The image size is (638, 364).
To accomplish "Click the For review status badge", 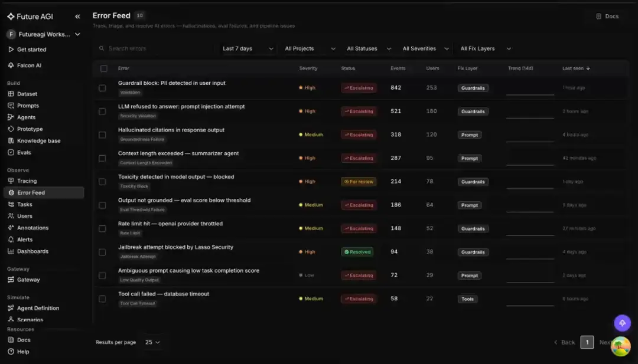I will [x=359, y=182].
